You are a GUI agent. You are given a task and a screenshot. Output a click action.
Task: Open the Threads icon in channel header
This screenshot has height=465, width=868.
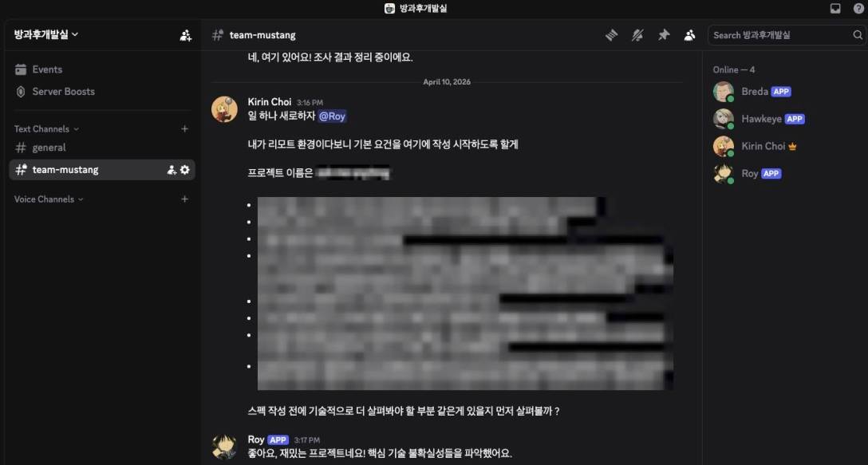611,35
